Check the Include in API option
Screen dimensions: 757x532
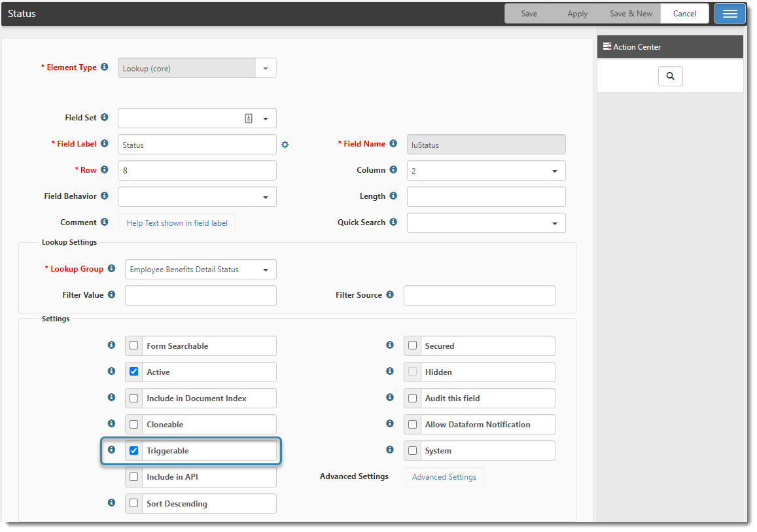[134, 477]
